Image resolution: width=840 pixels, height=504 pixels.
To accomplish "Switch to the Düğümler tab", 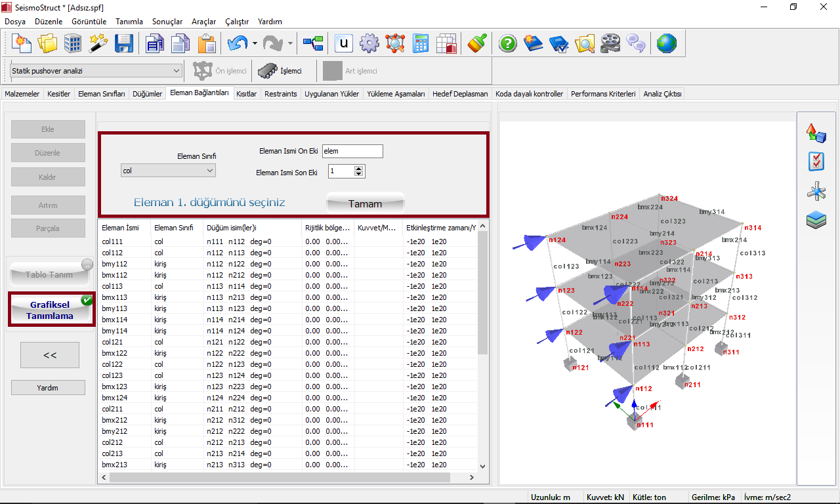I will (147, 94).
